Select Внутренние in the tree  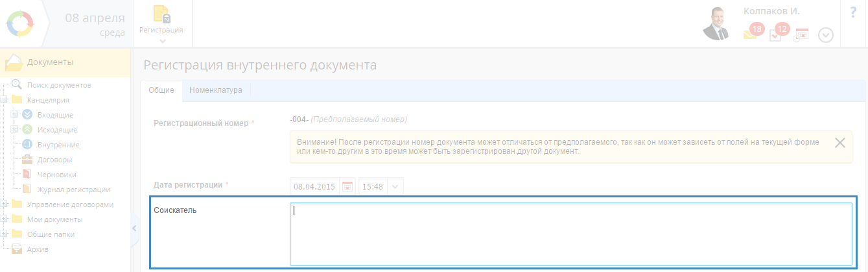coord(58,145)
